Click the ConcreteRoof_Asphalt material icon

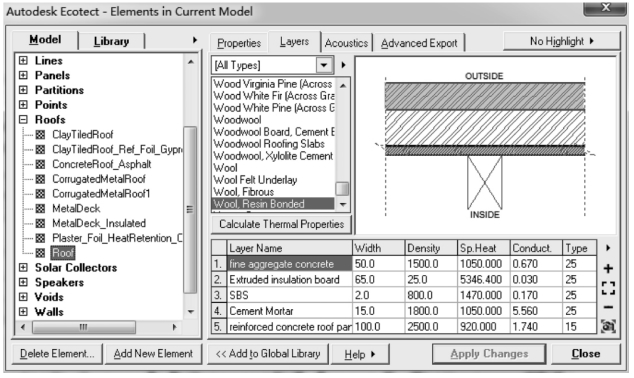pyautogui.click(x=40, y=164)
